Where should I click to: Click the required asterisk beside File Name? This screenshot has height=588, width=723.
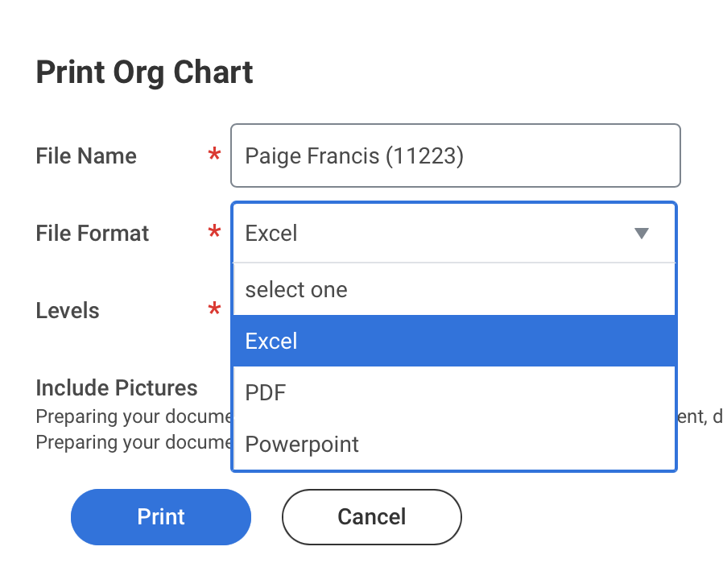[214, 155]
